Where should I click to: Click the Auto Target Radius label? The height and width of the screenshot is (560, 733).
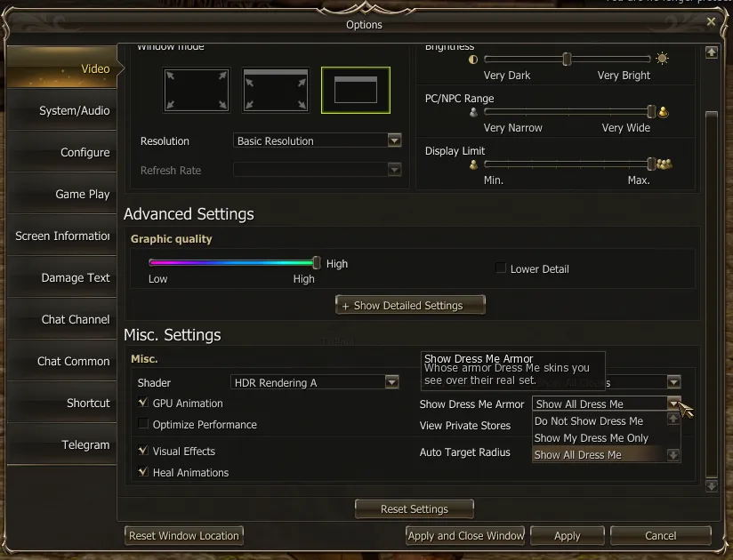coord(464,452)
